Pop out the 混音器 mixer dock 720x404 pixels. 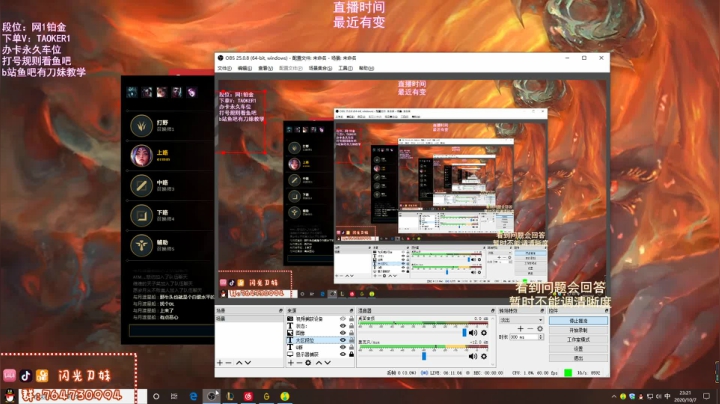(493, 311)
